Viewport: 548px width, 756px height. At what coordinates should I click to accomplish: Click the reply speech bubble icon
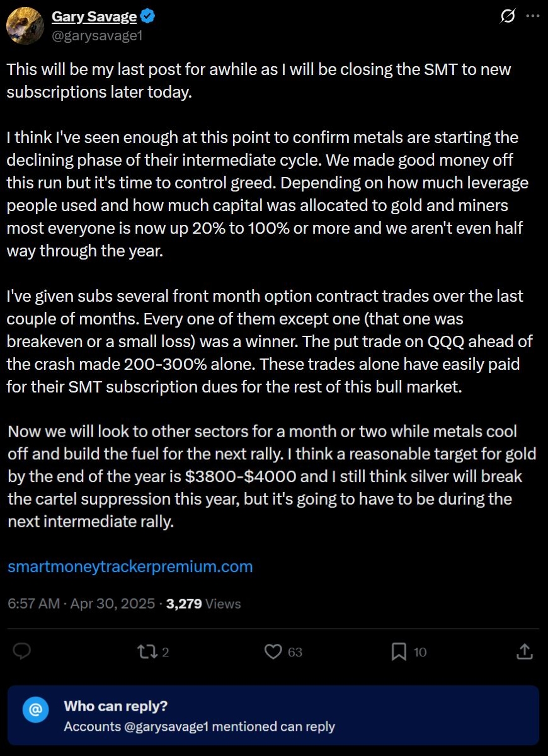(x=23, y=652)
